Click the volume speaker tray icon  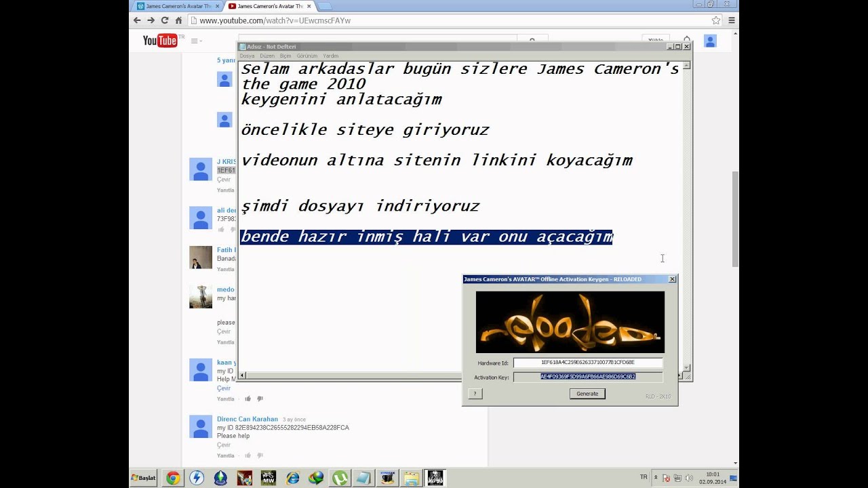tap(689, 478)
